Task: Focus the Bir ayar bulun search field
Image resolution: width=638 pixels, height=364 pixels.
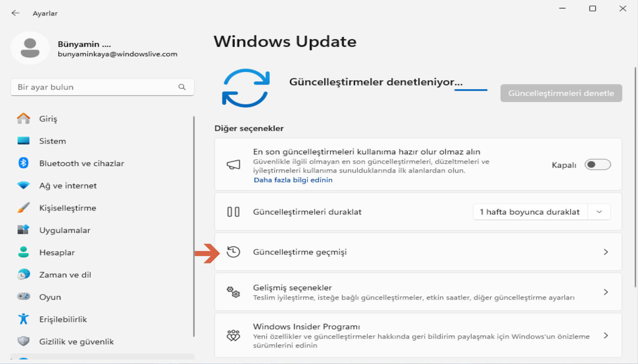Action: click(102, 87)
